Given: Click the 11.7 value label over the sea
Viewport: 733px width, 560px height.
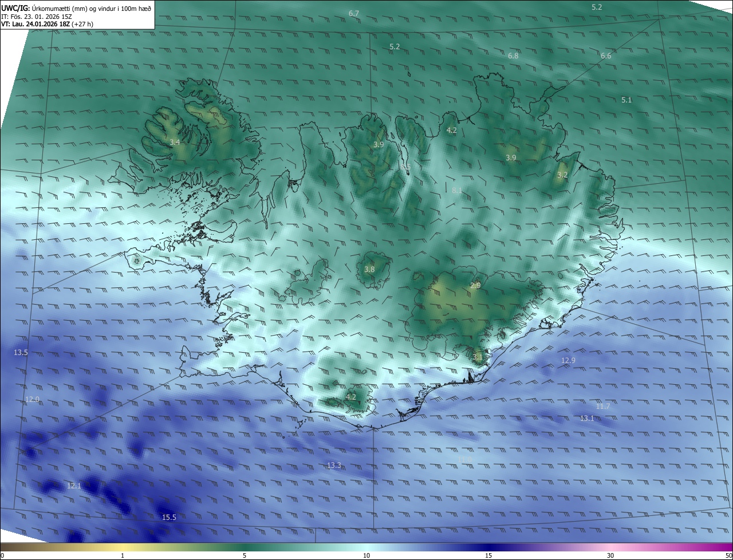Looking at the screenshot, I should [x=603, y=407].
